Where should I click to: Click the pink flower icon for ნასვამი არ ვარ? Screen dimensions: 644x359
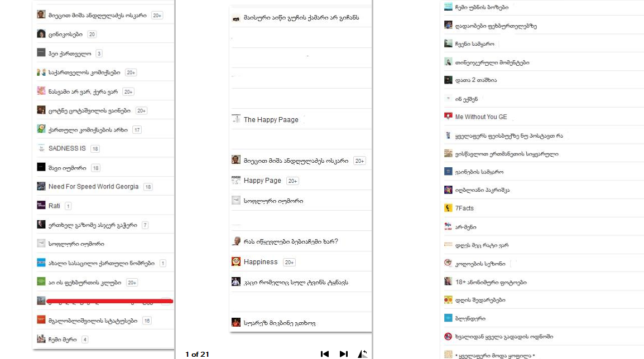[41, 91]
